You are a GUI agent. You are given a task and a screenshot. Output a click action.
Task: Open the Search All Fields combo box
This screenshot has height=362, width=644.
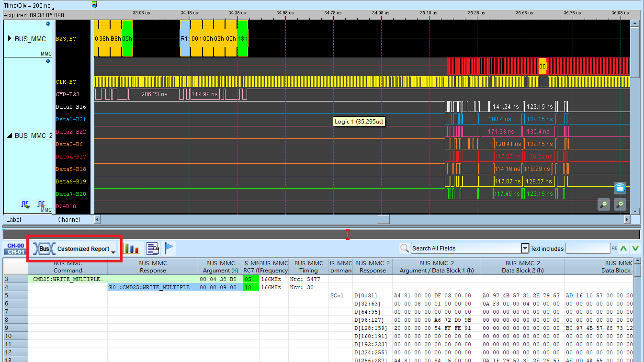(x=470, y=248)
